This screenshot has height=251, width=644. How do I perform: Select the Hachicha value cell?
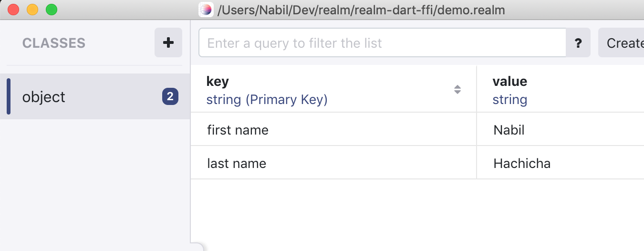point(561,163)
